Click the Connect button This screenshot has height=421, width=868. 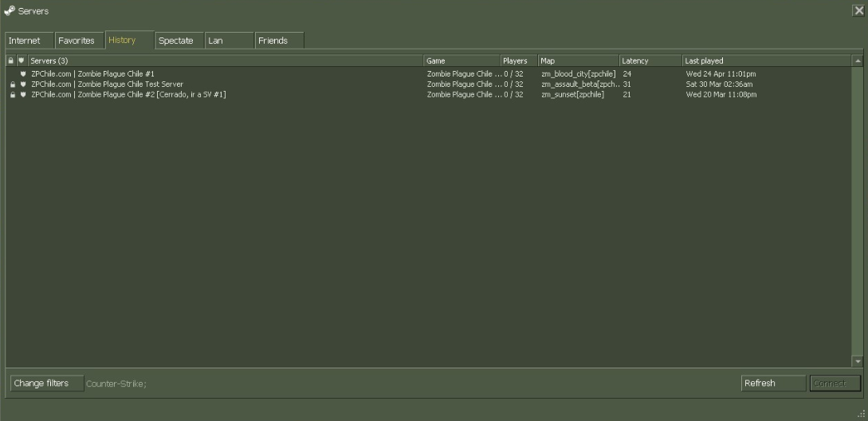(x=835, y=384)
